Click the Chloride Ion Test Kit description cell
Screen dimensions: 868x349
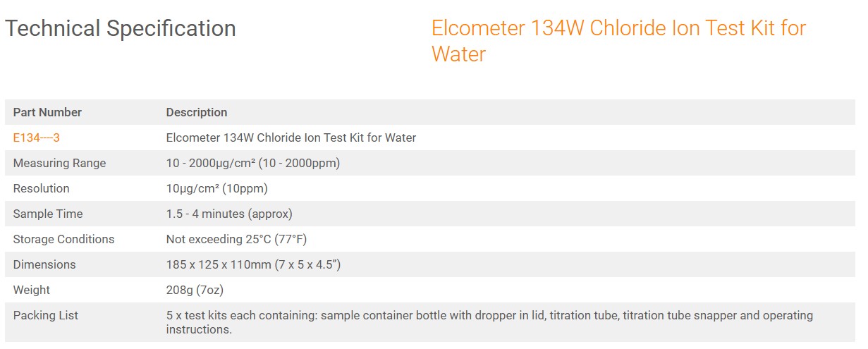[x=291, y=137]
